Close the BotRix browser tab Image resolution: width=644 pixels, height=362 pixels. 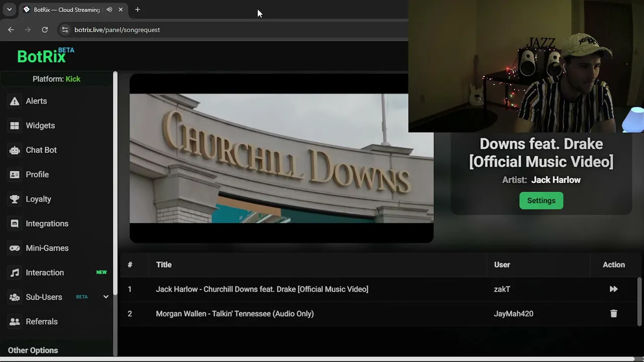click(x=121, y=10)
